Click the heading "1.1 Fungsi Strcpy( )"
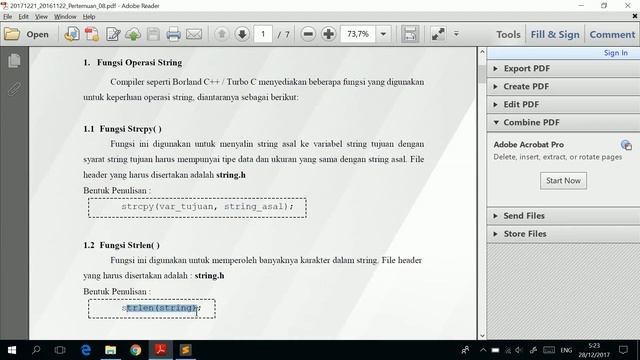 [122, 129]
